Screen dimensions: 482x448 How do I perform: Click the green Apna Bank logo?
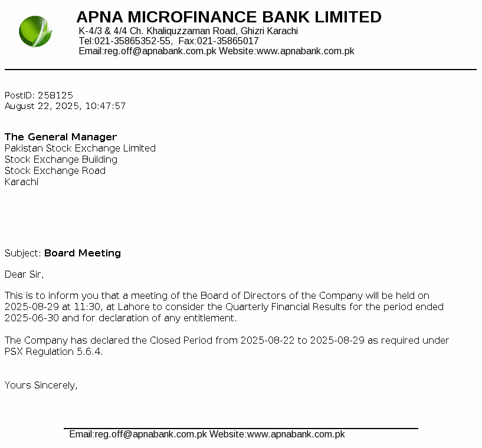pos(35,32)
